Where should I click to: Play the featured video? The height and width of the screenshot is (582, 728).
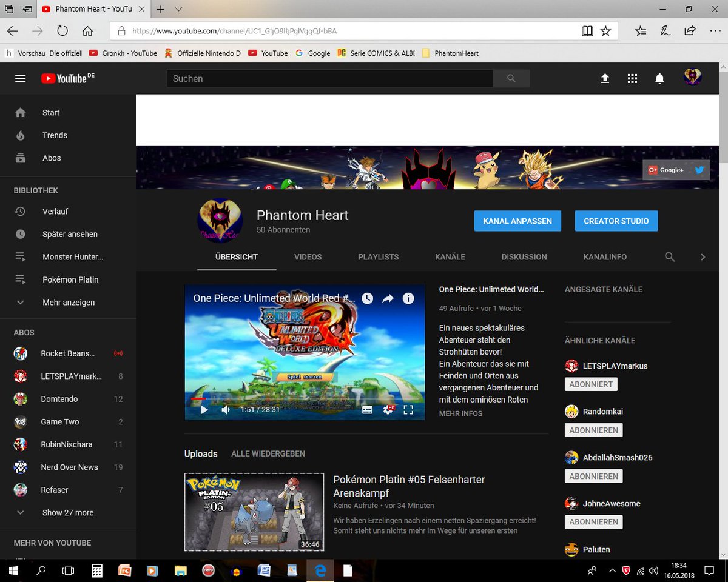click(204, 410)
